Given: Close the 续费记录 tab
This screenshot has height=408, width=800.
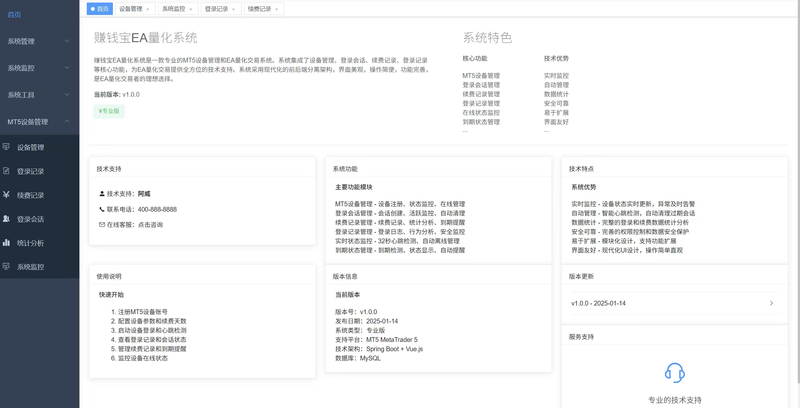Looking at the screenshot, I should (x=277, y=8).
